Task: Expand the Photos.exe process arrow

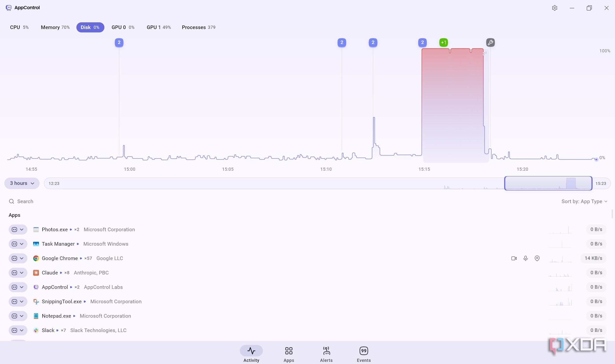Action: 71,230
